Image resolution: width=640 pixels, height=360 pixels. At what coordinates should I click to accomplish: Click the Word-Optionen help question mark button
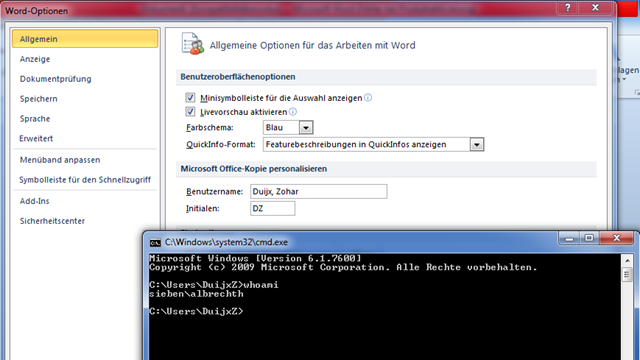(x=567, y=7)
